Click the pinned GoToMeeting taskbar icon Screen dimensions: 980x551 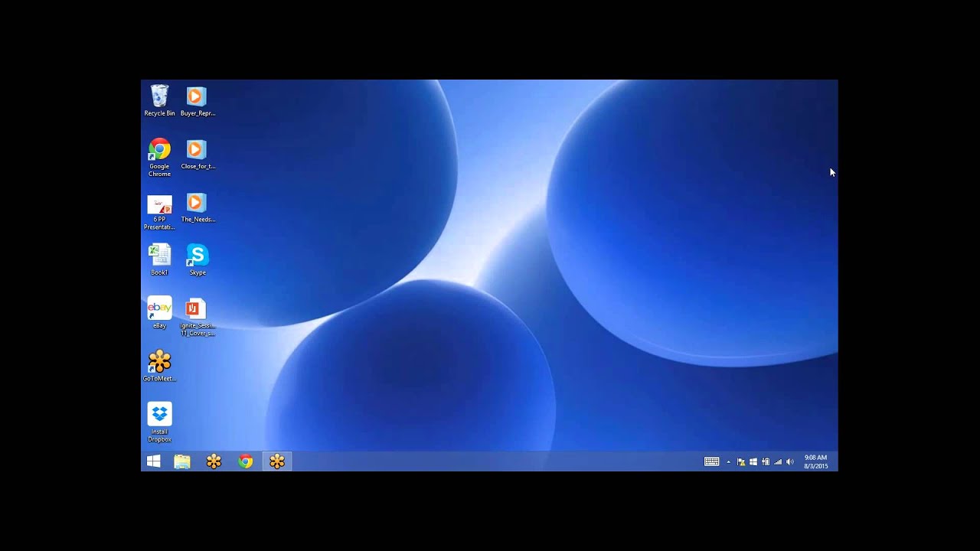tap(214, 461)
